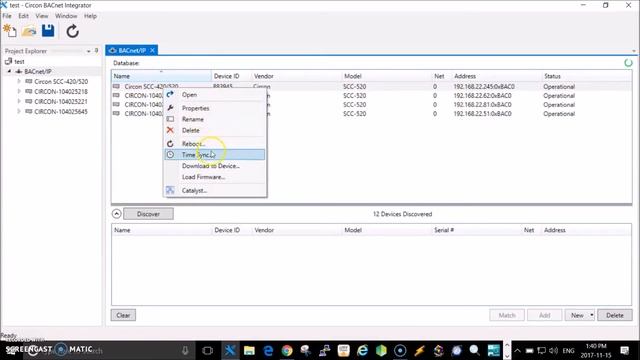Screen dimensions: 640x360
Task: Click the Time Sync clock icon
Action: [x=170, y=155]
